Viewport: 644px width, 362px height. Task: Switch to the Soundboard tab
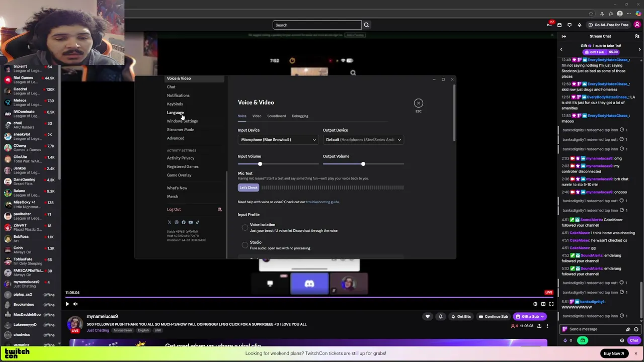[276, 116]
